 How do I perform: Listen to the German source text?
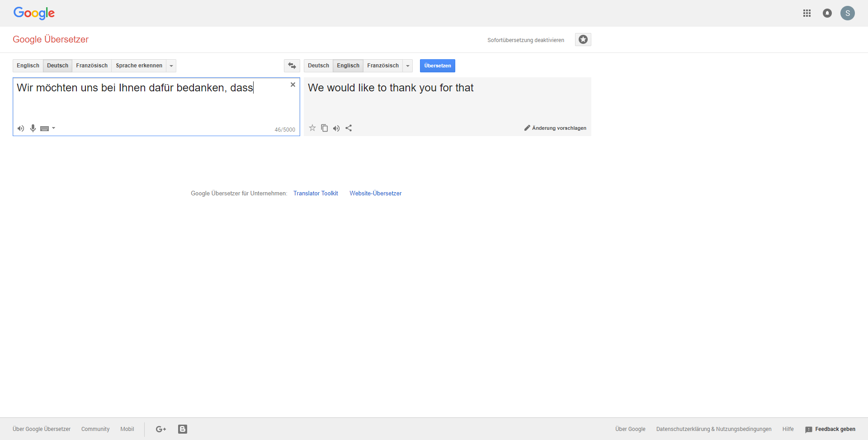[x=21, y=128]
